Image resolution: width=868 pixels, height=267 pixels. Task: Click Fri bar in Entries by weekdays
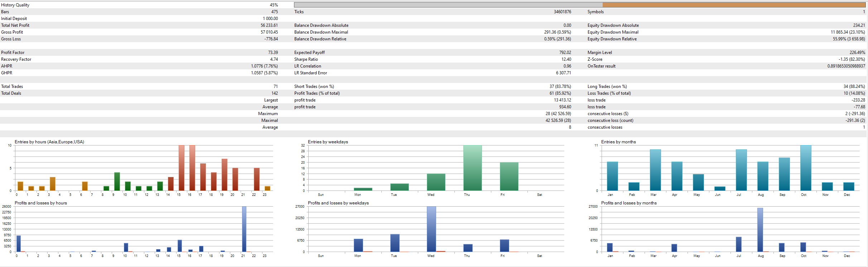click(509, 177)
